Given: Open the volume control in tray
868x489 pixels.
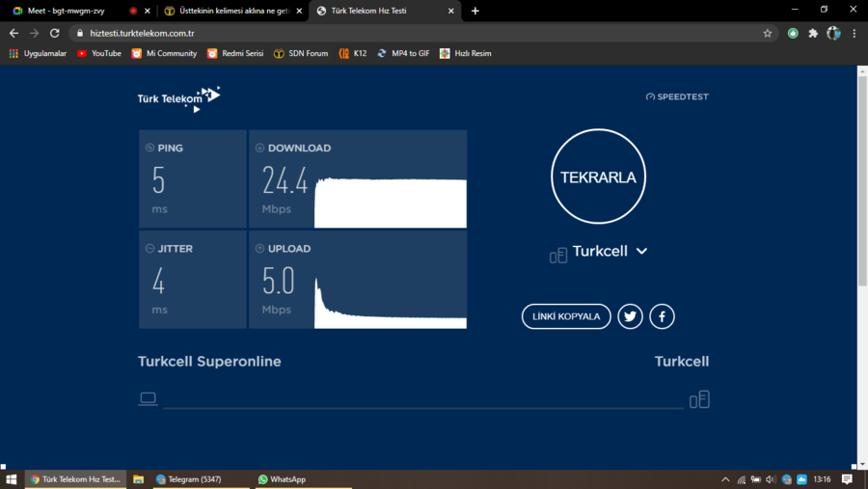Looking at the screenshot, I should pos(770,479).
